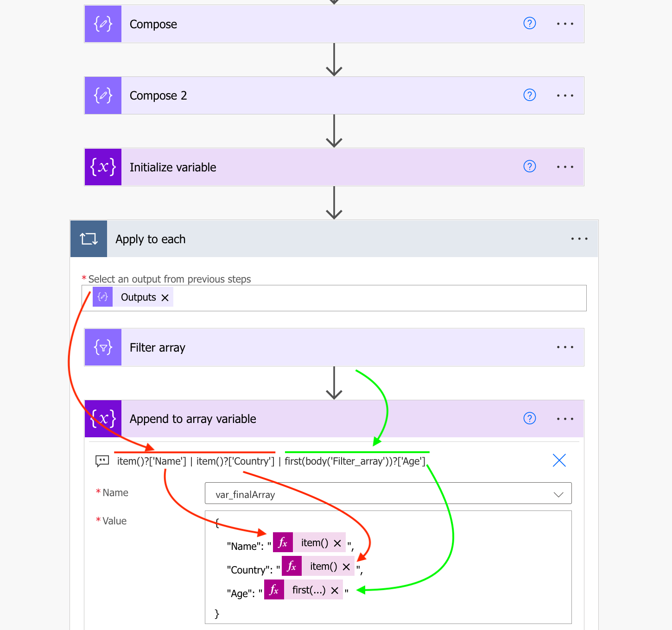Click the Append to array variable help icon

(529, 418)
